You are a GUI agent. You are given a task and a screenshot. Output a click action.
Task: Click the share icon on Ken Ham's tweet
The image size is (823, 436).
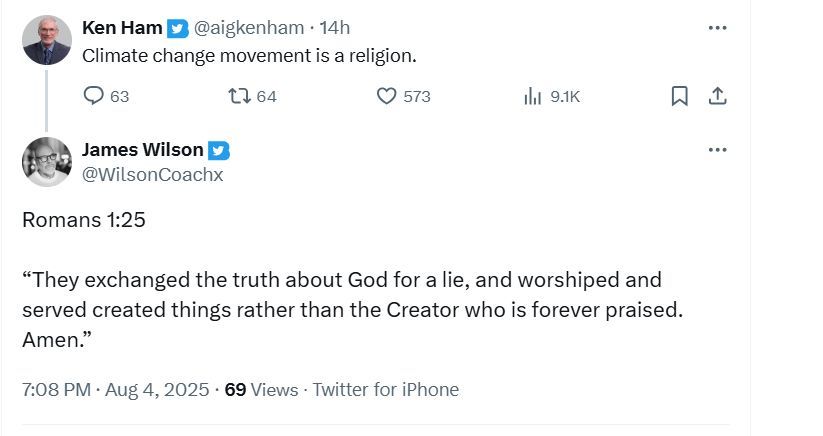[x=716, y=96]
